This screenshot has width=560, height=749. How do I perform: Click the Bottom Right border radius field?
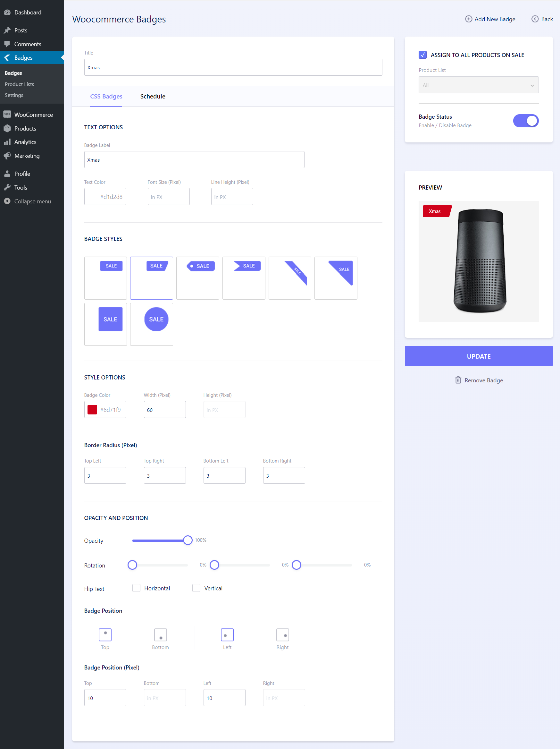pyautogui.click(x=284, y=475)
